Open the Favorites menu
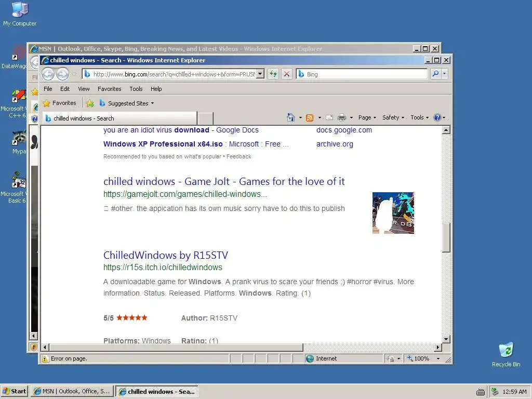Screen dimensions: 532x399 coord(109,89)
